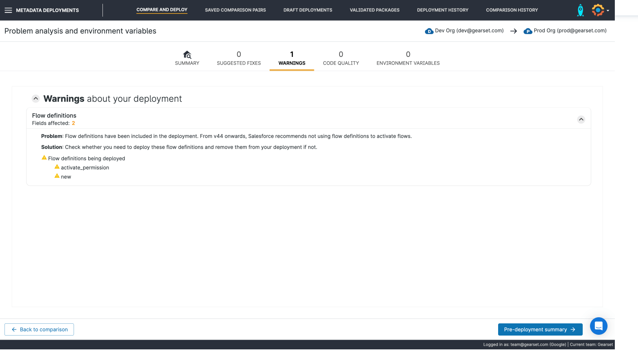
Task: Click the rocket icon in header
Action: coord(580,10)
